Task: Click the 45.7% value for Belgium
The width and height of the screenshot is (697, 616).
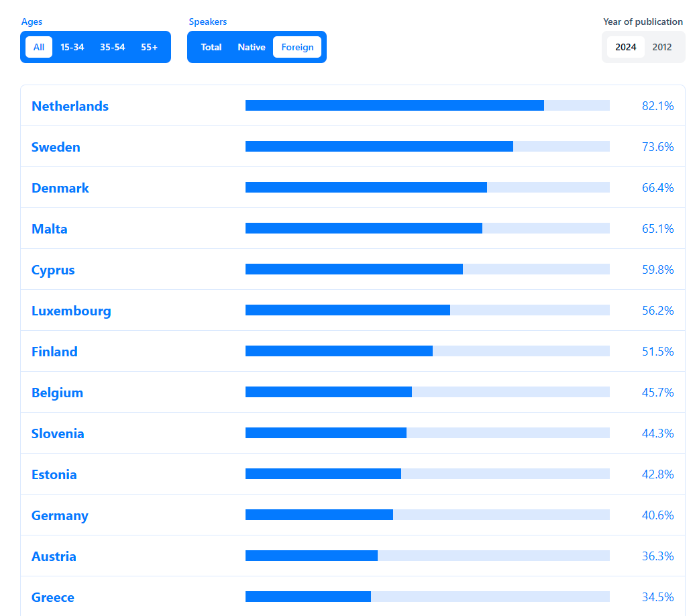Action: (658, 393)
